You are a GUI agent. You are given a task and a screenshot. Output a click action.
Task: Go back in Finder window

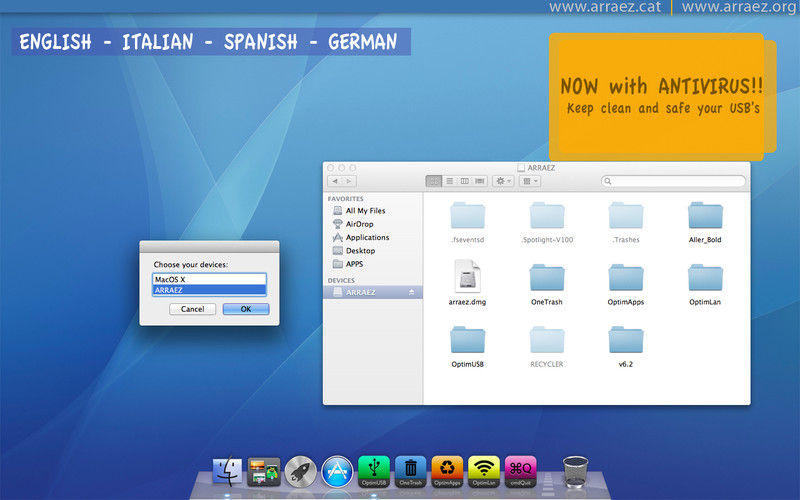coord(335,181)
